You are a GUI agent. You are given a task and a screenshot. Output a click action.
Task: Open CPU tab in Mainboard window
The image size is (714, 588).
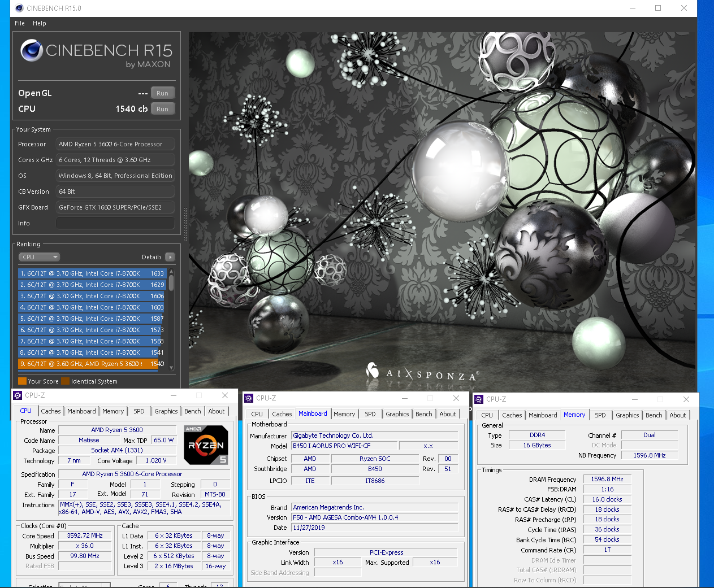[x=257, y=414]
